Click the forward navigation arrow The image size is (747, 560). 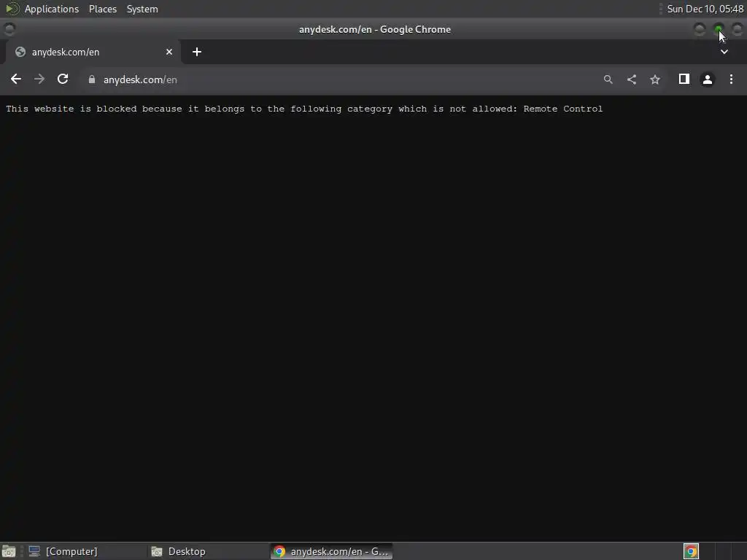coord(39,79)
